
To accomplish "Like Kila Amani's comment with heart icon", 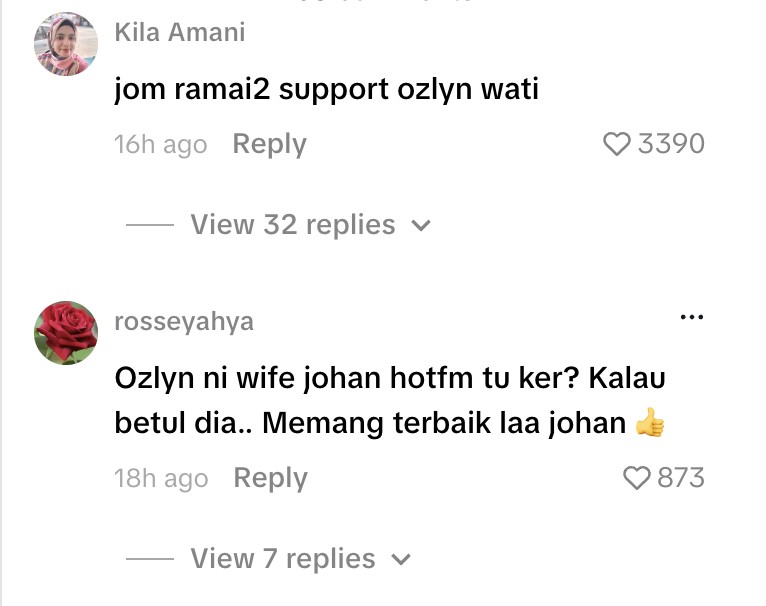I will pyautogui.click(x=617, y=144).
